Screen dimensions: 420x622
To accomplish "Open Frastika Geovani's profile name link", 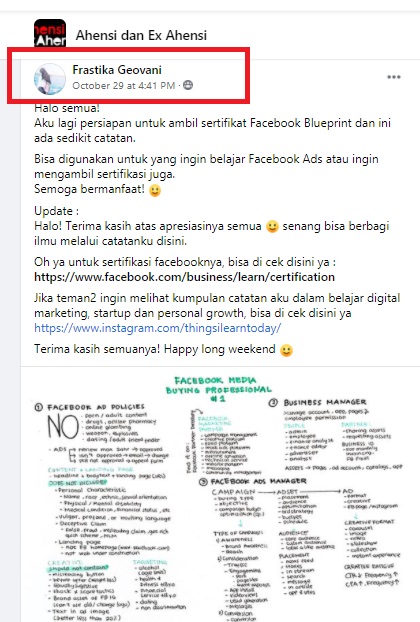I will [117, 70].
